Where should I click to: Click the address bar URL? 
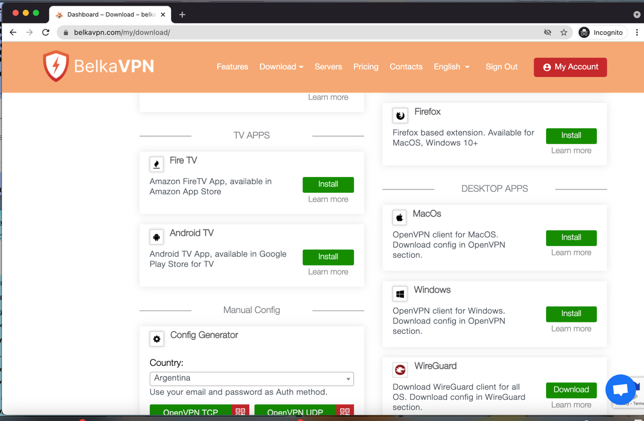(122, 32)
